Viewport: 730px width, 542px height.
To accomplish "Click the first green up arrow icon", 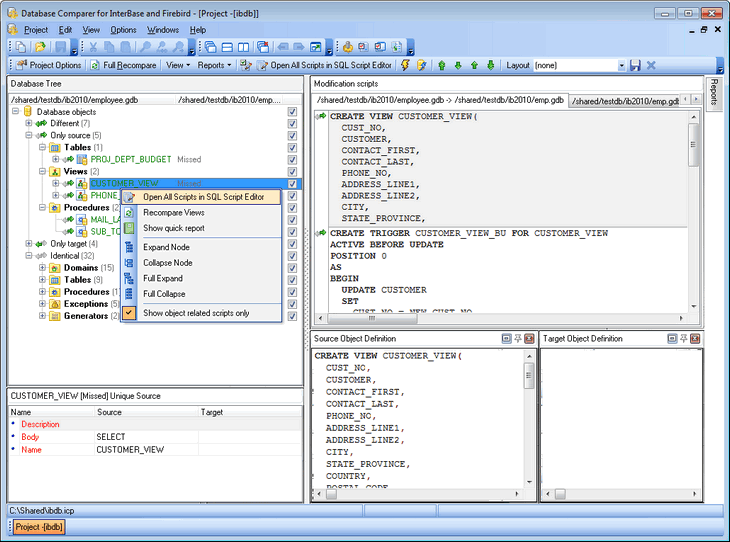I will (x=442, y=65).
